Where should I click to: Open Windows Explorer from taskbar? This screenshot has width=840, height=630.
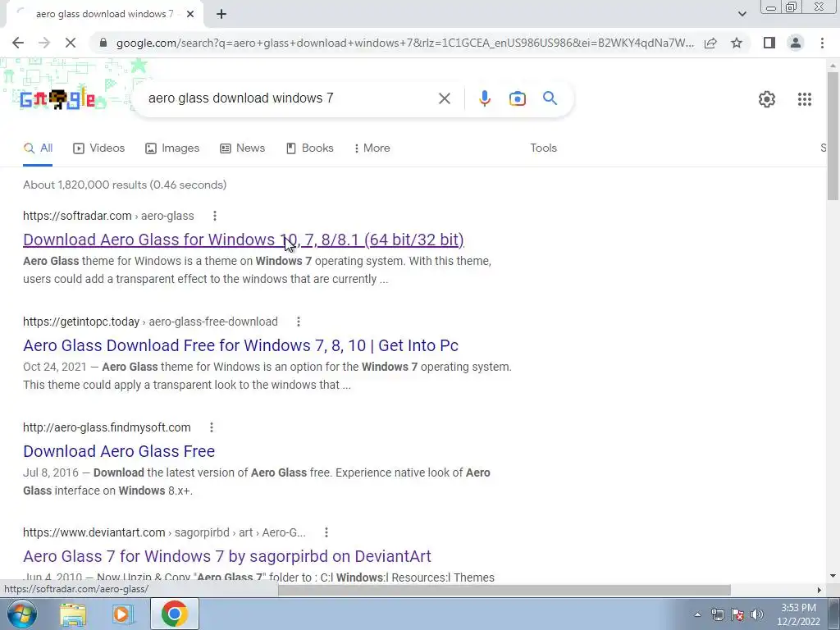click(x=73, y=614)
